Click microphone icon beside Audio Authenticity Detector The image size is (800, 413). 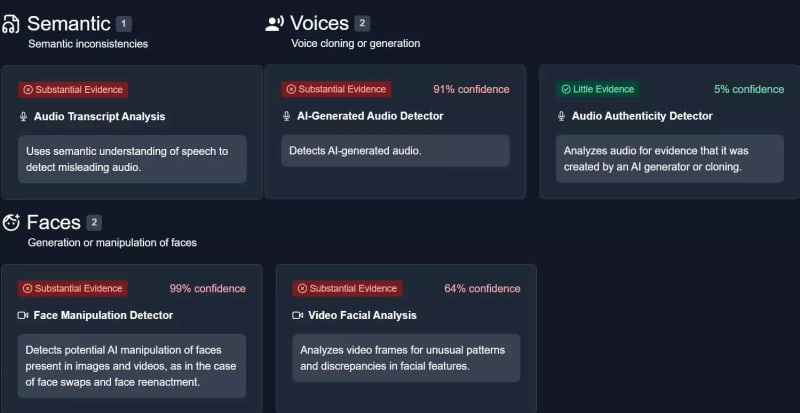[562, 116]
